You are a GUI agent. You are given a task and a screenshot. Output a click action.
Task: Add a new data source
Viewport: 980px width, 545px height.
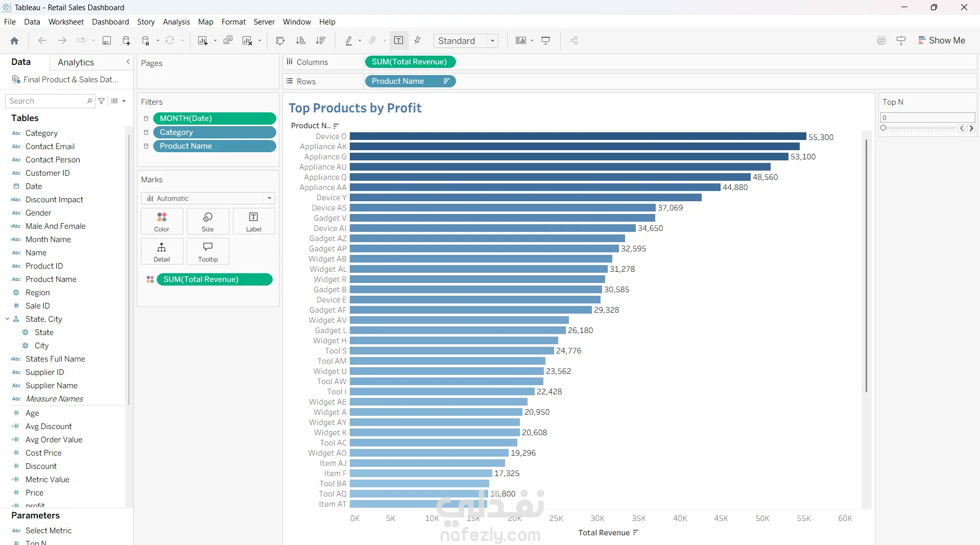pyautogui.click(x=126, y=41)
